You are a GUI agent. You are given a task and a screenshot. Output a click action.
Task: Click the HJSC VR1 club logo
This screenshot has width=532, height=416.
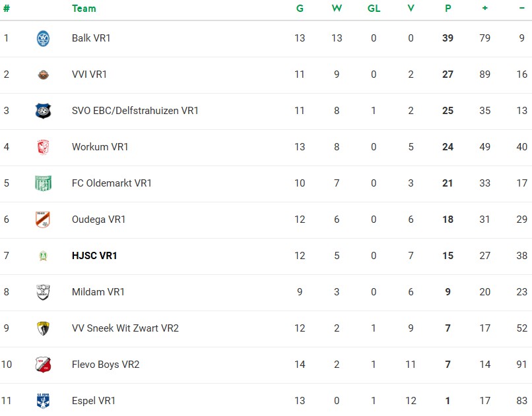point(43,256)
